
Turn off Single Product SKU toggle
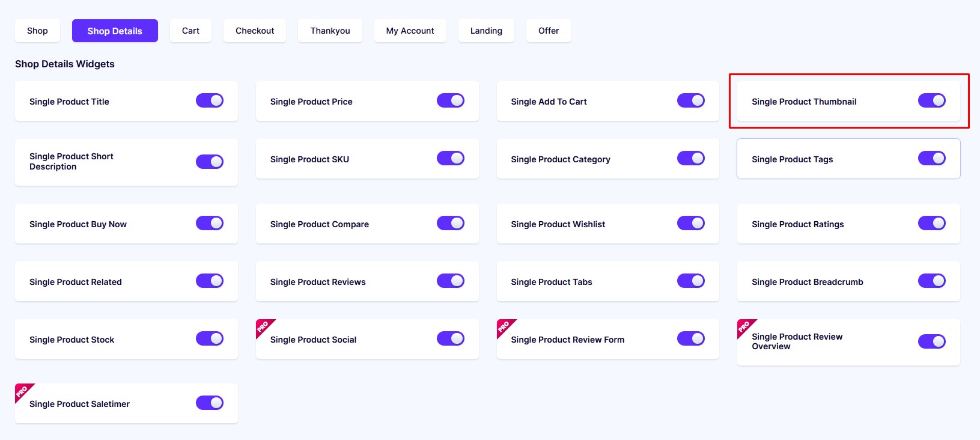451,158
